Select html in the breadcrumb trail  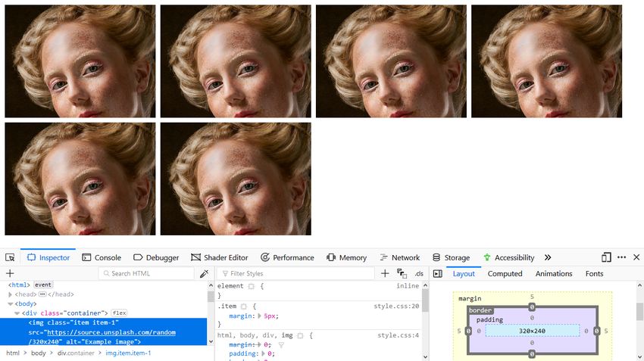click(x=13, y=353)
